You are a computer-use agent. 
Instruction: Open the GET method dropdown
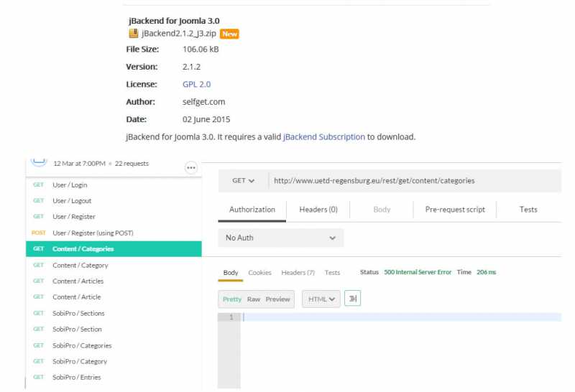pyautogui.click(x=243, y=181)
